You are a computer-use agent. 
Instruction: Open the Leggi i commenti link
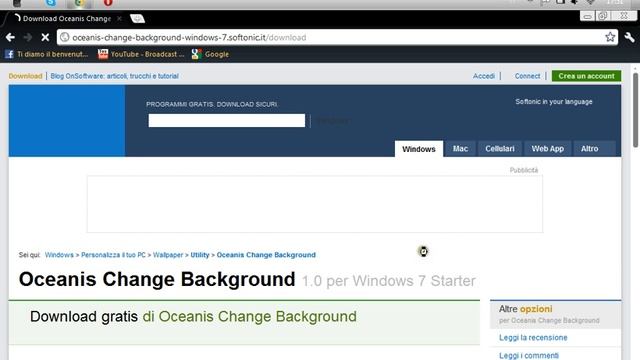[529, 356]
